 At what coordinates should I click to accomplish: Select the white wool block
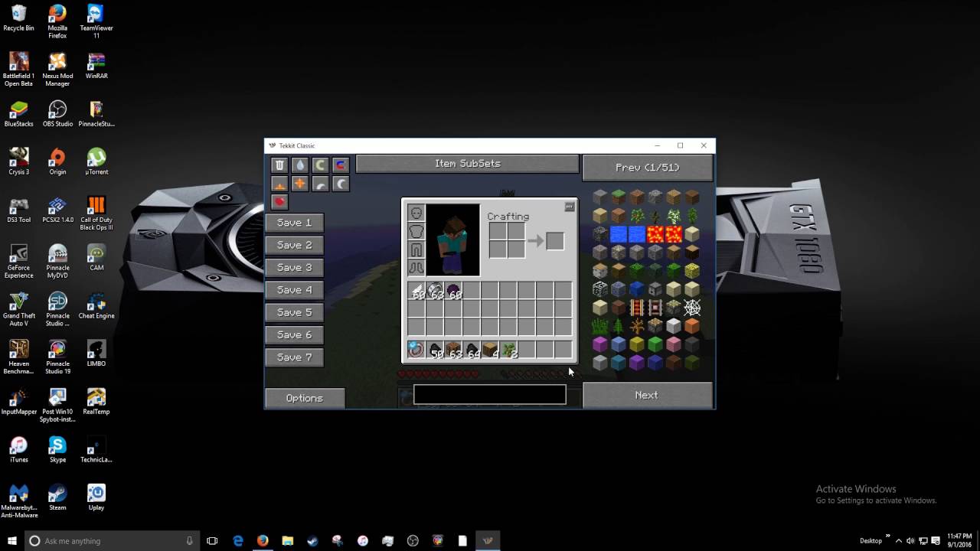(674, 326)
